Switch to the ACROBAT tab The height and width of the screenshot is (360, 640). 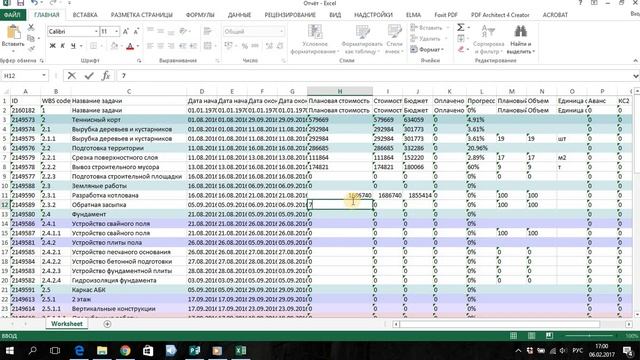tap(555, 15)
